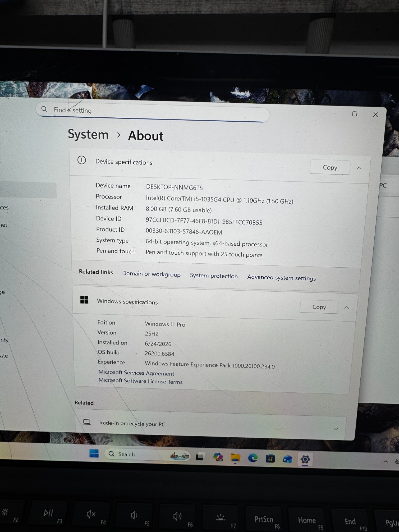Viewport: 399px width, 532px height.
Task: Click the Settings gear icon in taskbar
Action: click(x=305, y=460)
